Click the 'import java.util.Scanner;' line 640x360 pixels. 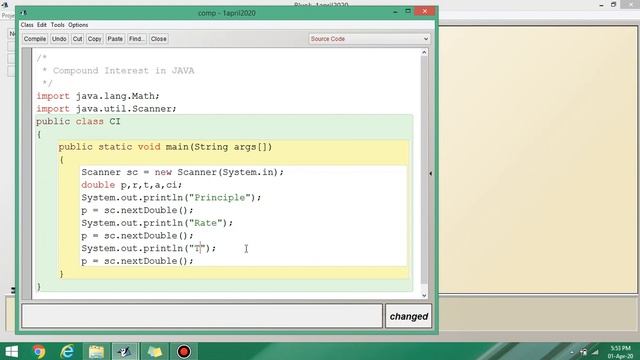click(x=107, y=109)
